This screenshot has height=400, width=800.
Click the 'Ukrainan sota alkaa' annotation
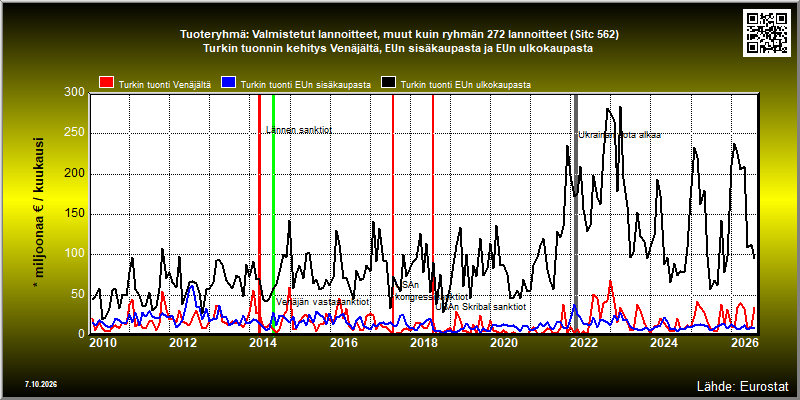point(619,135)
